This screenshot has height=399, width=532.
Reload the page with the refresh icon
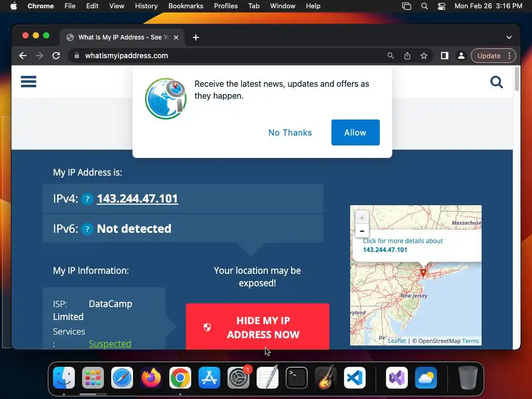click(x=56, y=56)
